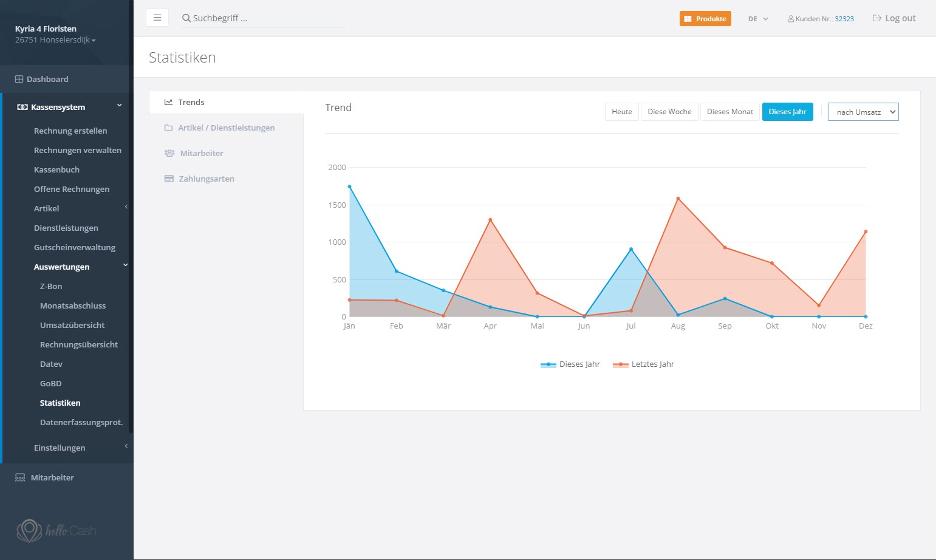Click the blue Jul data point
This screenshot has height=560, width=936.
pos(631,249)
